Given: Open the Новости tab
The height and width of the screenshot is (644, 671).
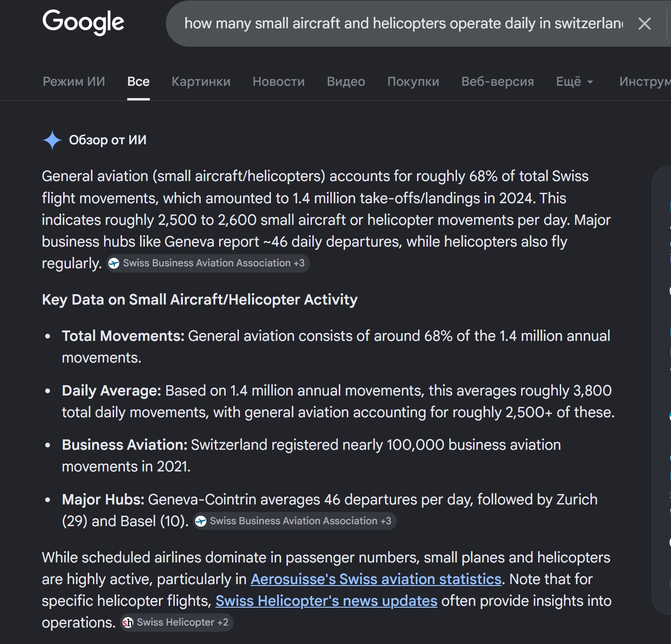Looking at the screenshot, I should [x=278, y=82].
